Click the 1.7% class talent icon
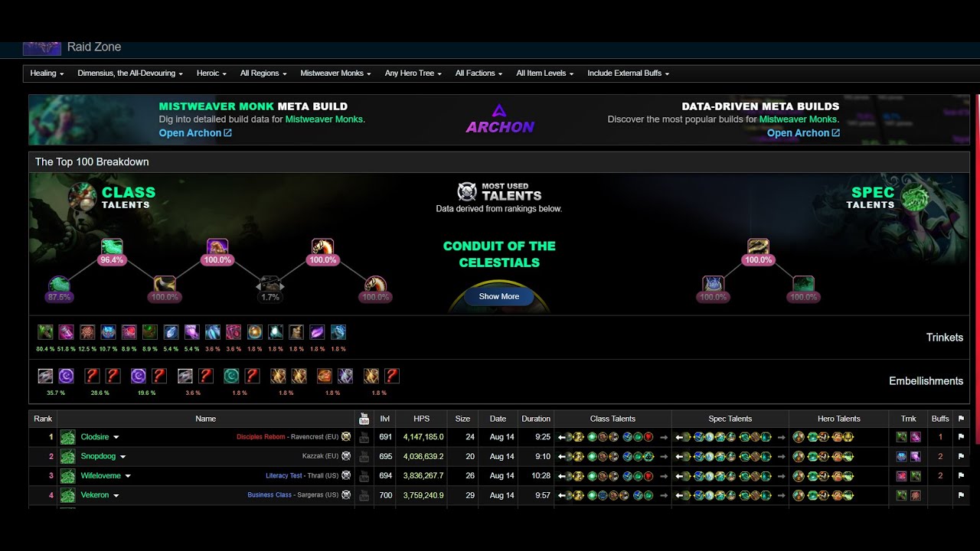 (270, 285)
